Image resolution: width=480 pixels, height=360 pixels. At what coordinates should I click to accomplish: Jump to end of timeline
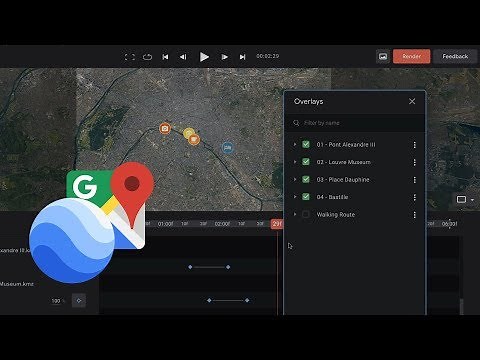(242, 57)
